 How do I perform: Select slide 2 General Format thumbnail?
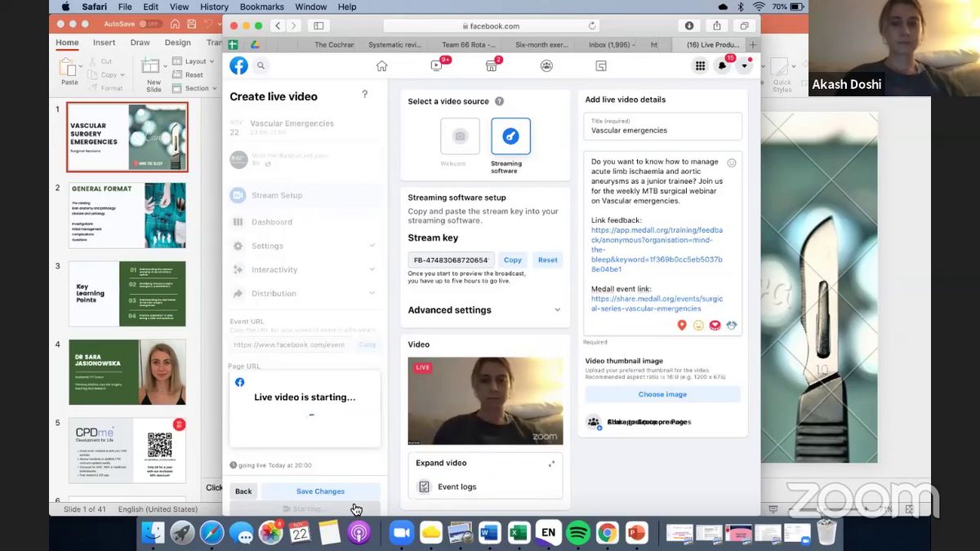(x=127, y=216)
